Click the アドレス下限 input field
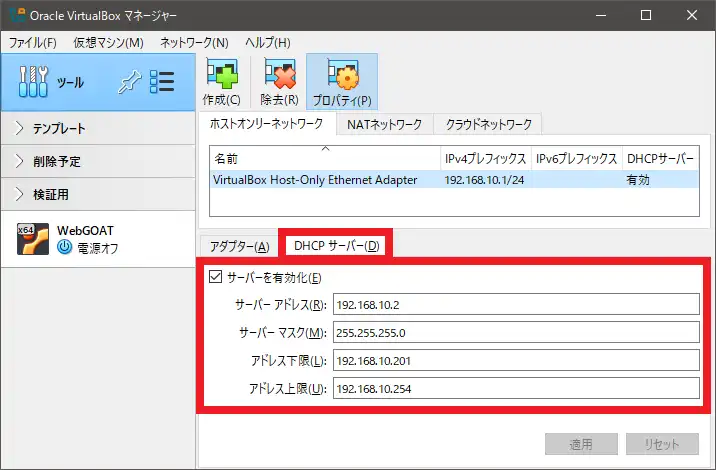This screenshot has height=470, width=716. pyautogui.click(x=516, y=360)
